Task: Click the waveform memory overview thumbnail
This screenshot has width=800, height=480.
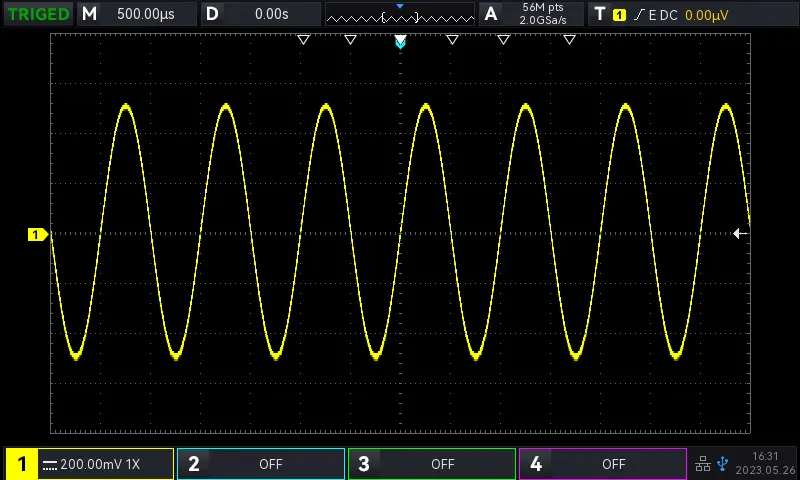Action: tap(400, 15)
